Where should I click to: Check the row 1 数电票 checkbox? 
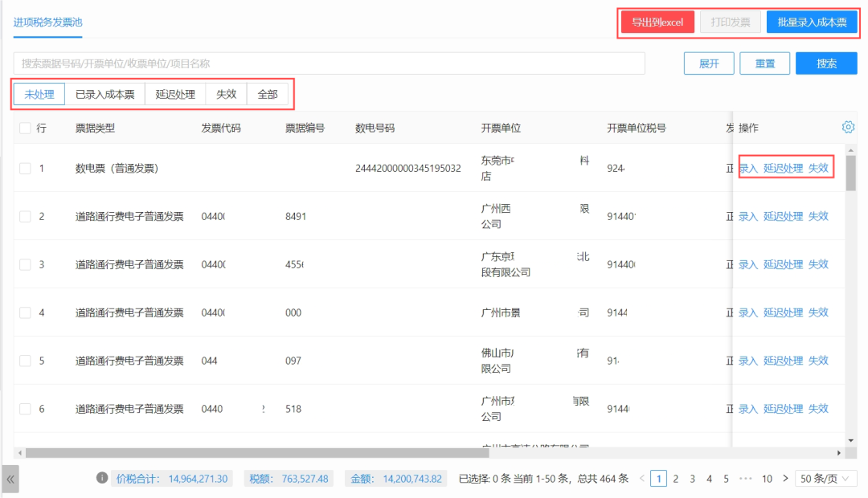(25, 168)
